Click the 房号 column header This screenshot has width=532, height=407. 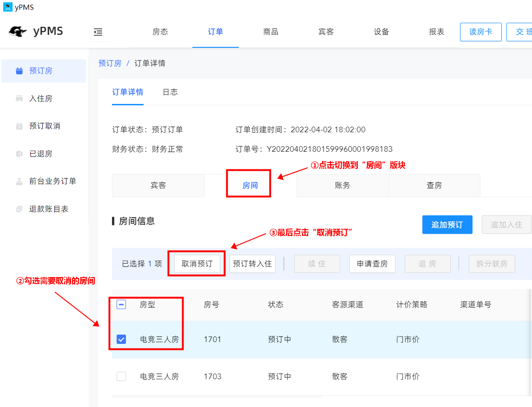point(211,304)
